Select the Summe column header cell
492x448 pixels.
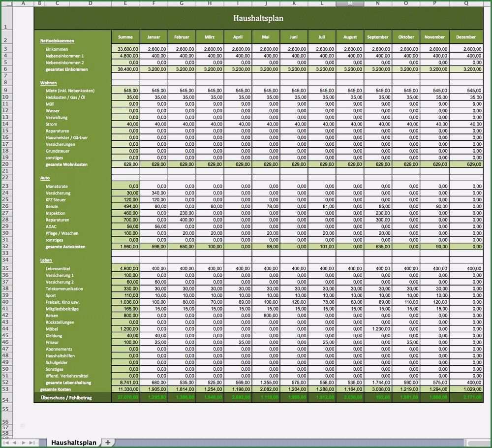pos(125,37)
